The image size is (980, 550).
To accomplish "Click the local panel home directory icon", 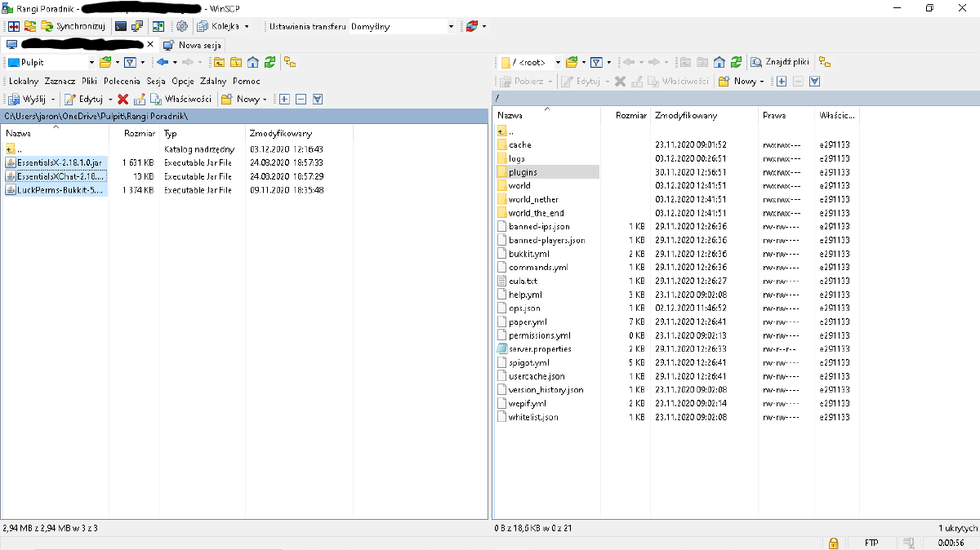I will 252,62.
